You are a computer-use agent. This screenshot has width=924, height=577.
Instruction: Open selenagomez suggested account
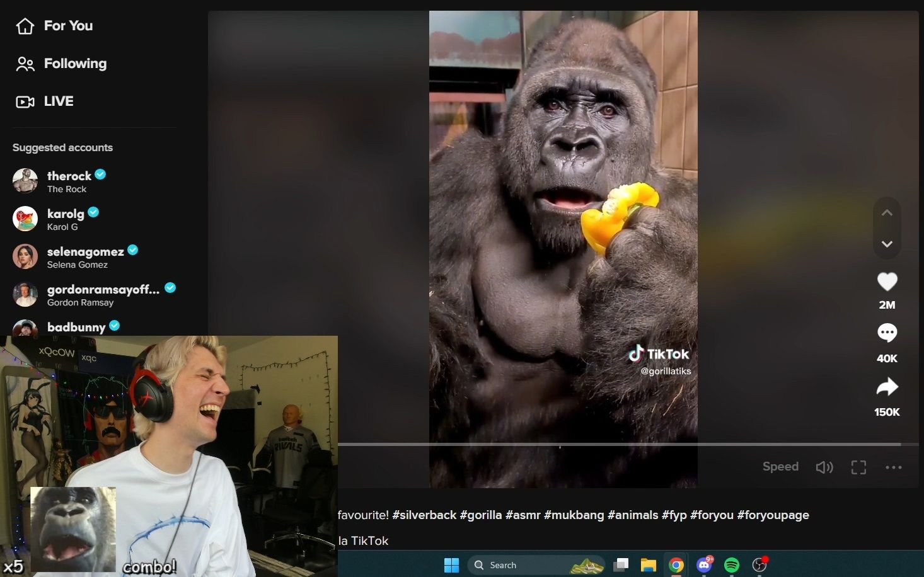tap(76, 256)
